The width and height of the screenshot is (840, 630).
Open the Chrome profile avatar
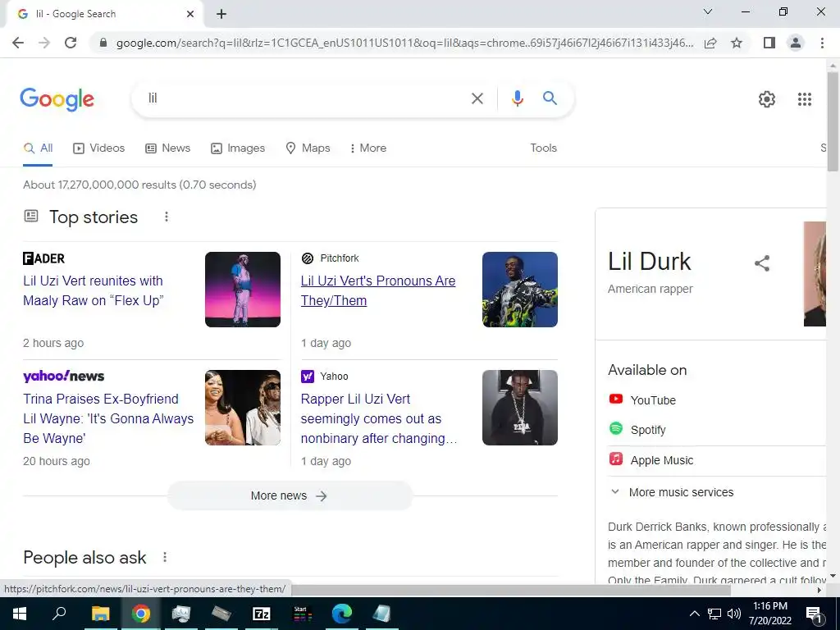[x=796, y=43]
